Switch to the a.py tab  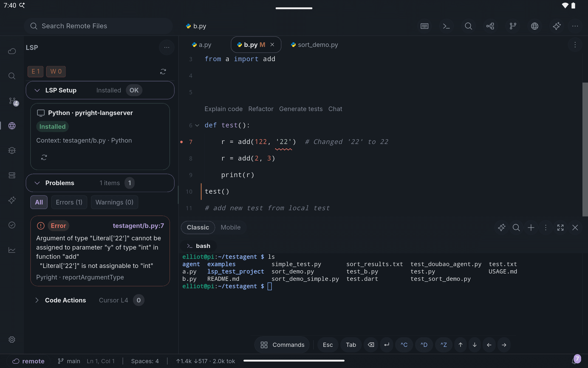click(202, 45)
